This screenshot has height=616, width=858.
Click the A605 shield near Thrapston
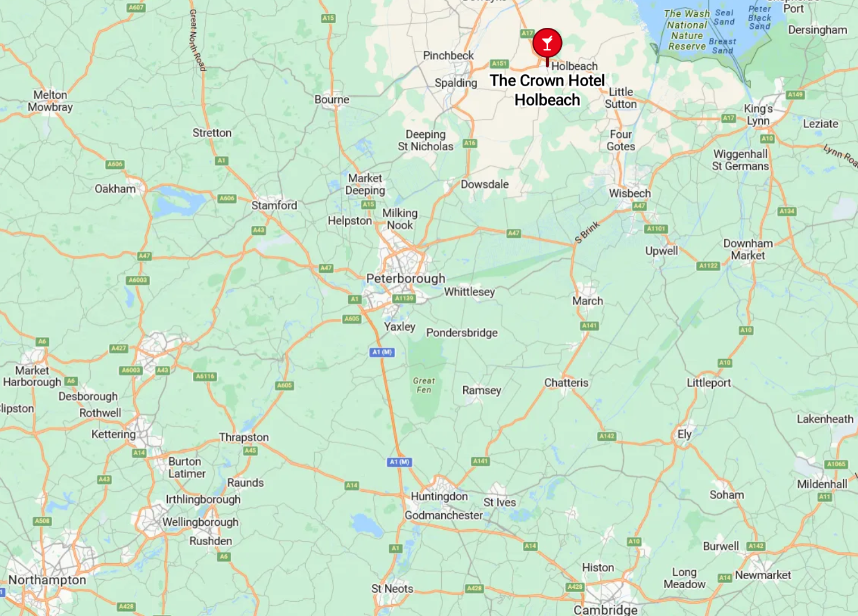(x=284, y=385)
